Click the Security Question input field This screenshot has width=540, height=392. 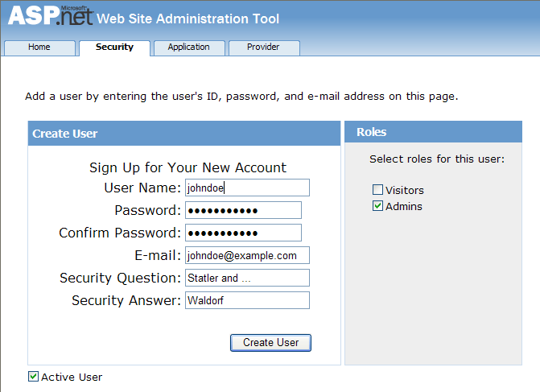click(247, 278)
